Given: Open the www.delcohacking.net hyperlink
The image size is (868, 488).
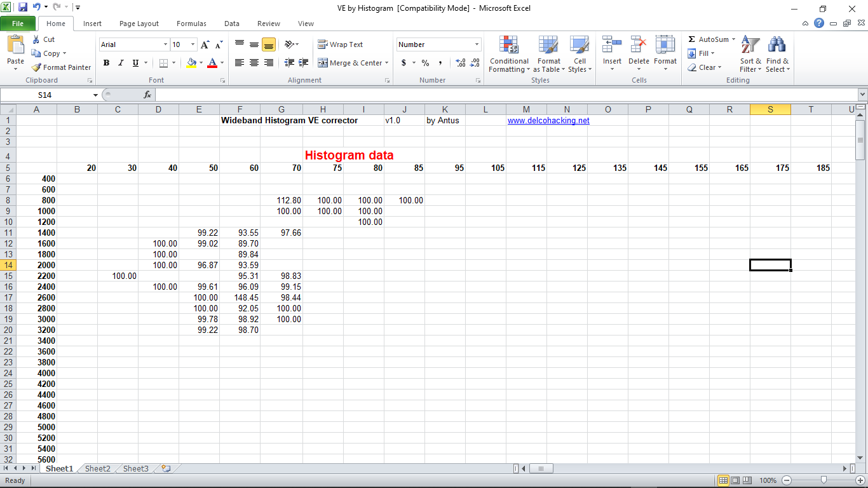Looking at the screenshot, I should pyautogui.click(x=548, y=120).
